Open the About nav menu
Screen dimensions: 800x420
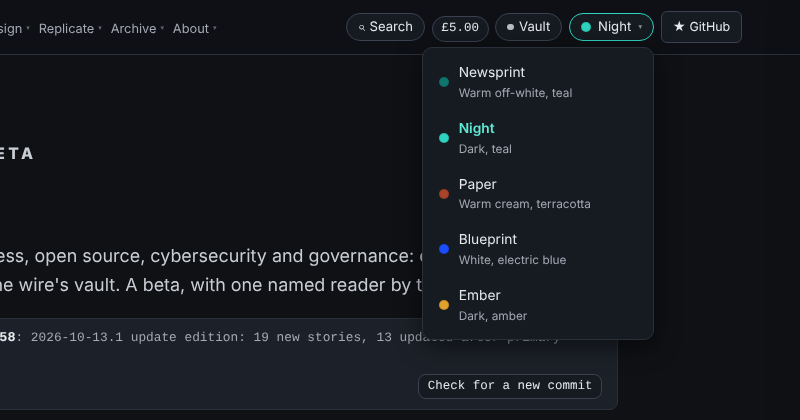(x=194, y=29)
